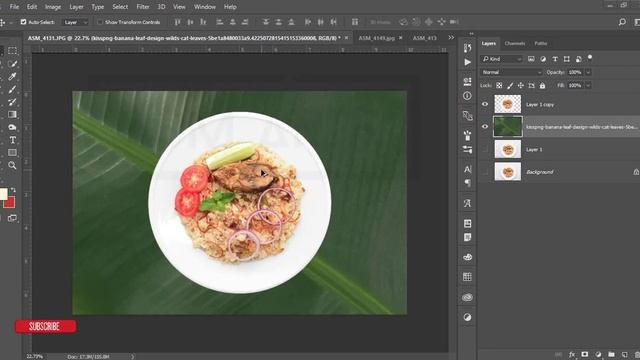Select the Eyedropper tool
The height and width of the screenshot is (360, 640).
(x=12, y=76)
